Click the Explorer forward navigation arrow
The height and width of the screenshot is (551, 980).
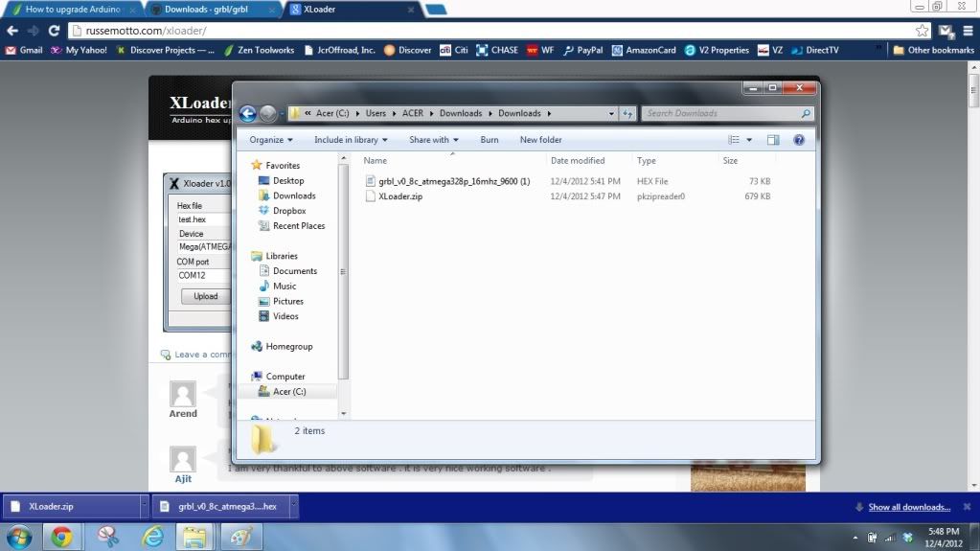[268, 113]
